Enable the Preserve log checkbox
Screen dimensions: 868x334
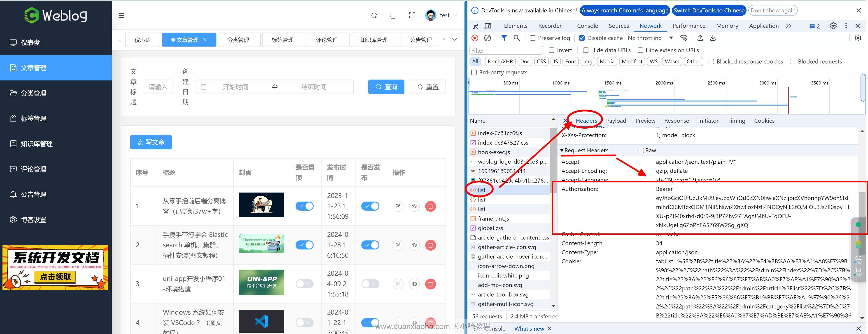coord(532,38)
